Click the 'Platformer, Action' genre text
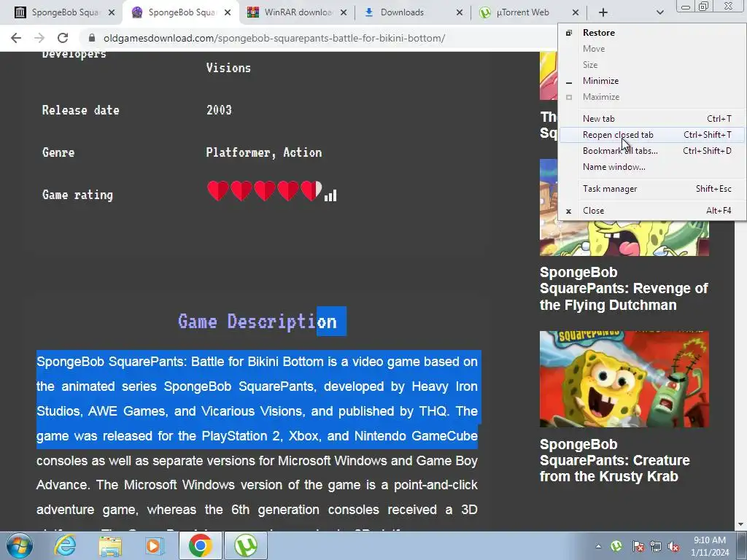 264,152
